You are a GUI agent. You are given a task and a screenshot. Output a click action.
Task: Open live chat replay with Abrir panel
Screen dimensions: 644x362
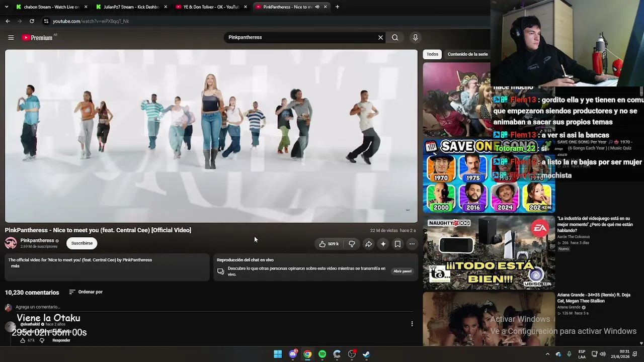coord(402,271)
